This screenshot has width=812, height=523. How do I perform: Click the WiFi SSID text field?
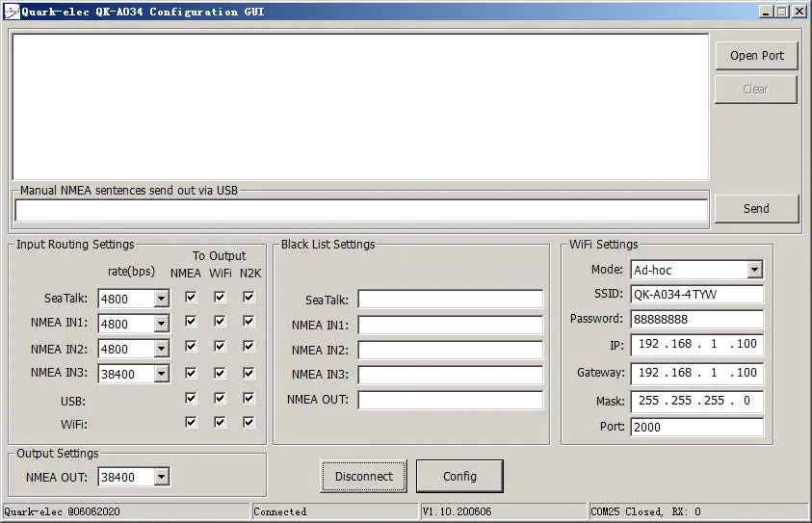(x=696, y=296)
